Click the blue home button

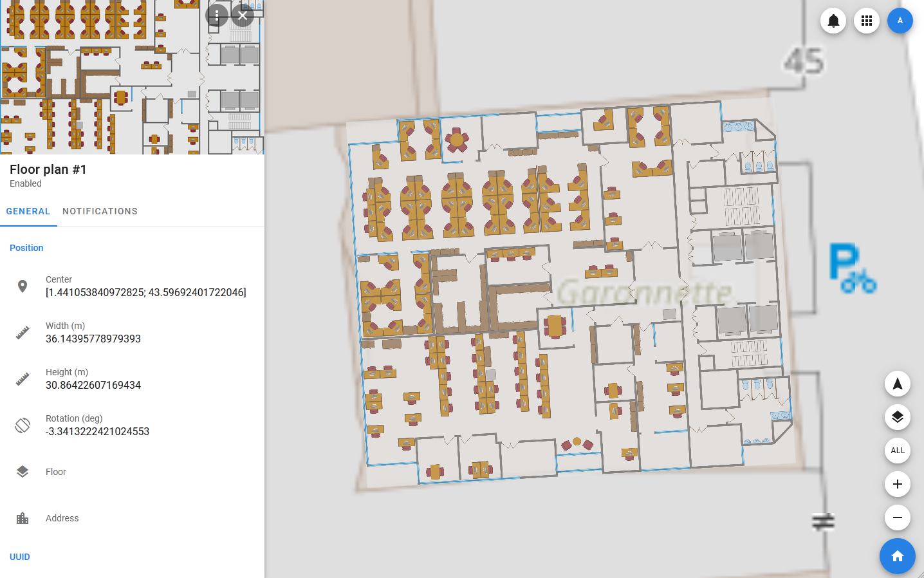(x=897, y=556)
